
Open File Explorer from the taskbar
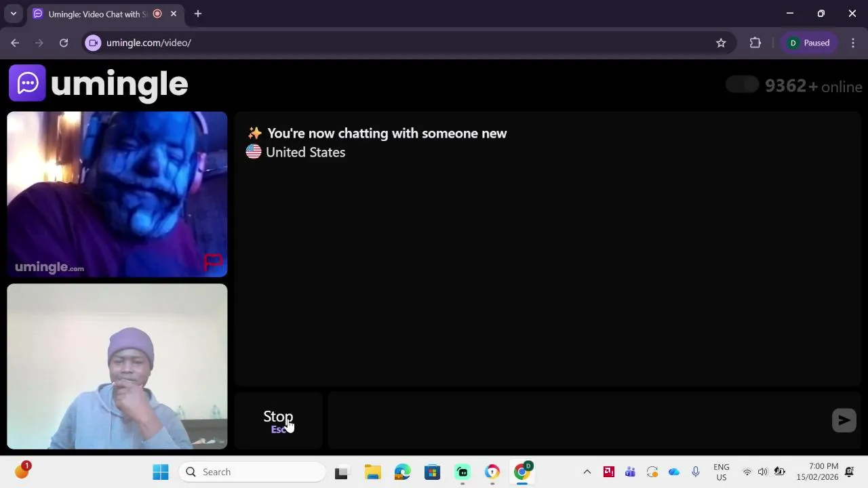coord(372,472)
